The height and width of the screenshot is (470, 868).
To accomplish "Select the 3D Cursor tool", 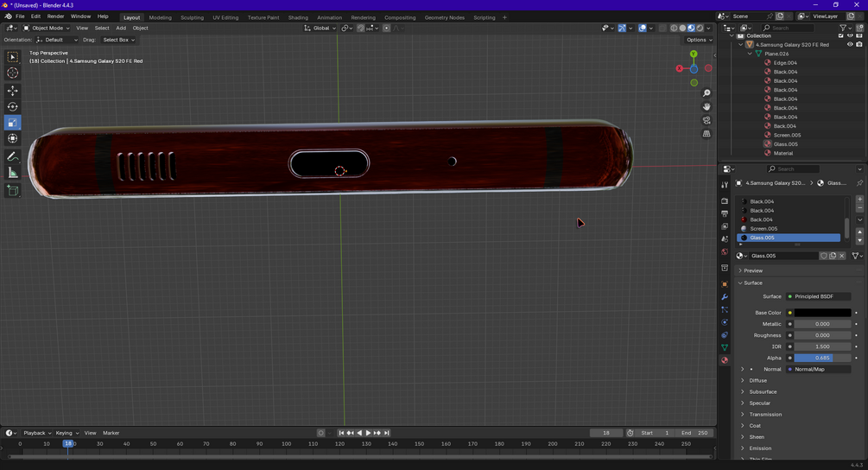I will (12, 73).
